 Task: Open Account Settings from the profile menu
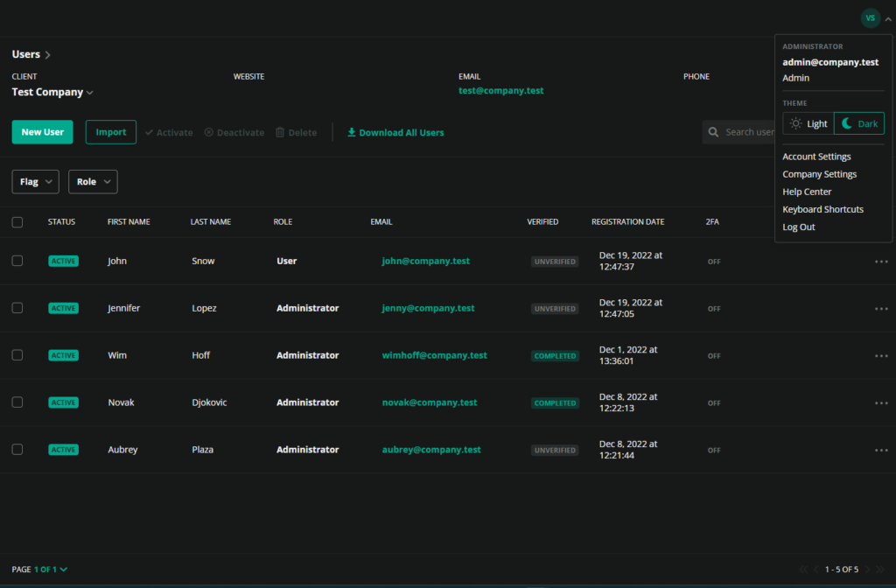tap(816, 157)
